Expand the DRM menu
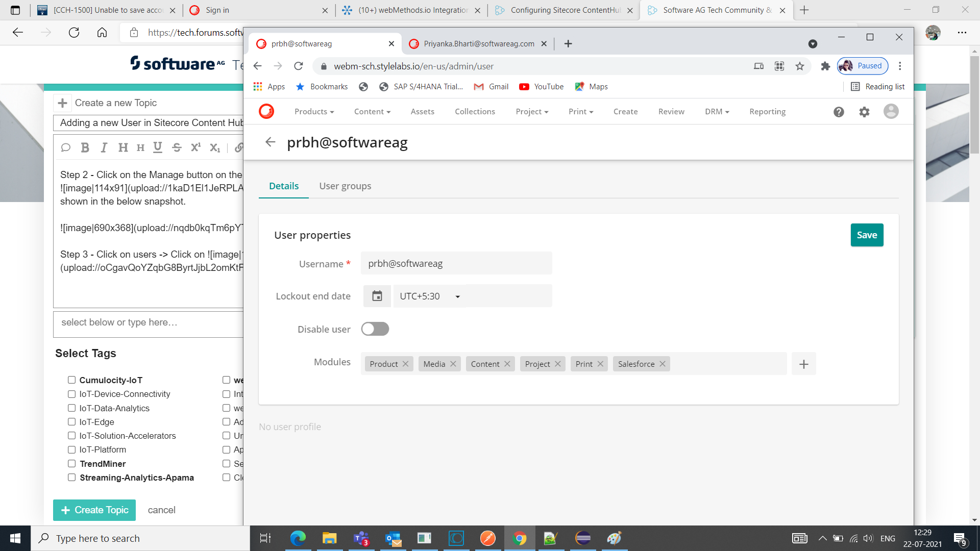The image size is (980, 551). pos(717,112)
